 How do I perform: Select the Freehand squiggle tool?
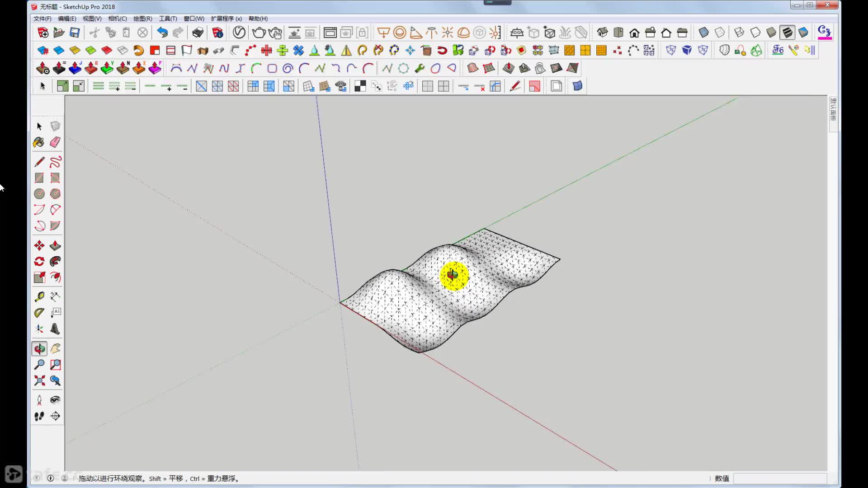point(55,162)
